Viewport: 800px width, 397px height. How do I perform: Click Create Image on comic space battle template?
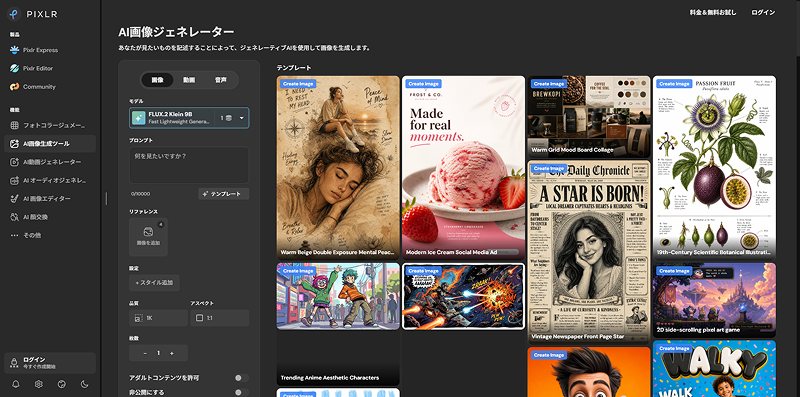click(423, 271)
